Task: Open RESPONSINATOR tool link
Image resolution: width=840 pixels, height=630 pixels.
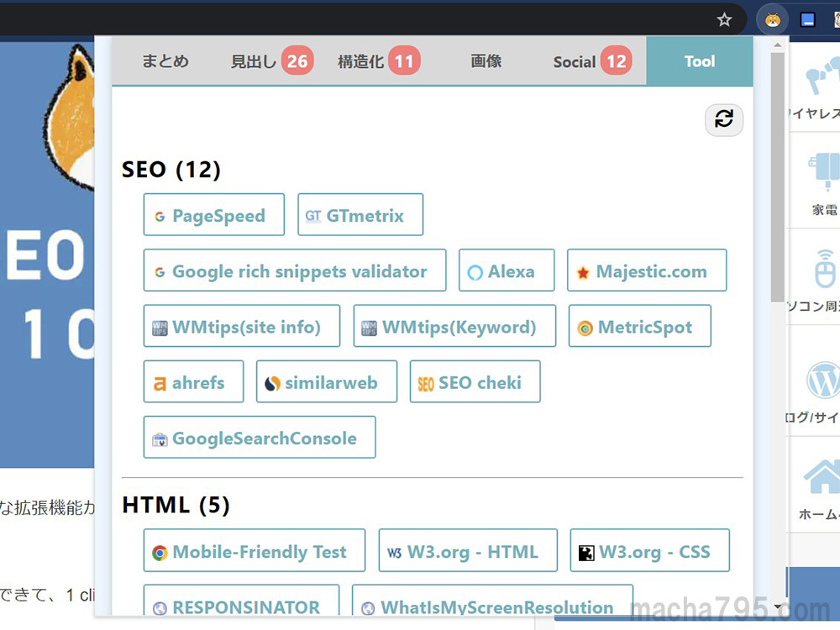Action: pos(242,600)
